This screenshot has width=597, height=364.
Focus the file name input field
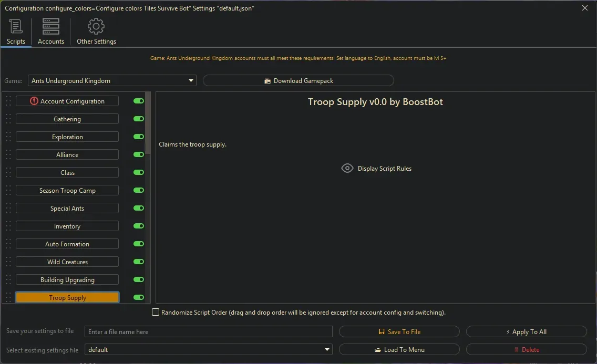[209, 332]
